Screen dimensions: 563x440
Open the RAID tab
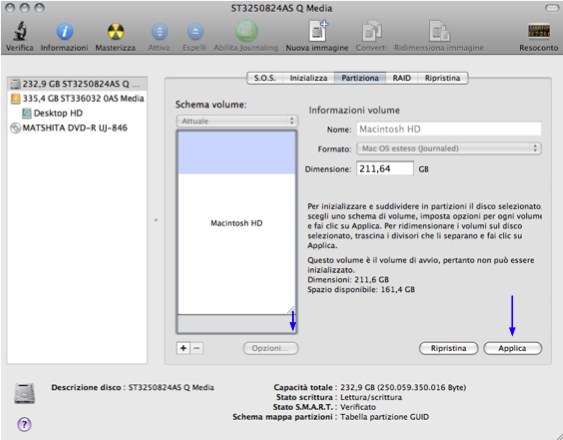click(401, 78)
